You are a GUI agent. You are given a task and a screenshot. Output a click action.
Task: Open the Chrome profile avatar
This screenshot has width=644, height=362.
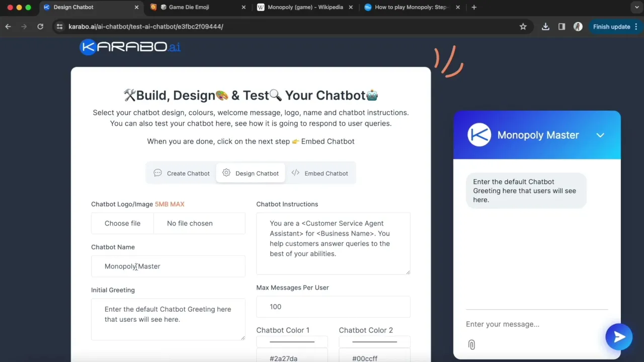click(578, 27)
